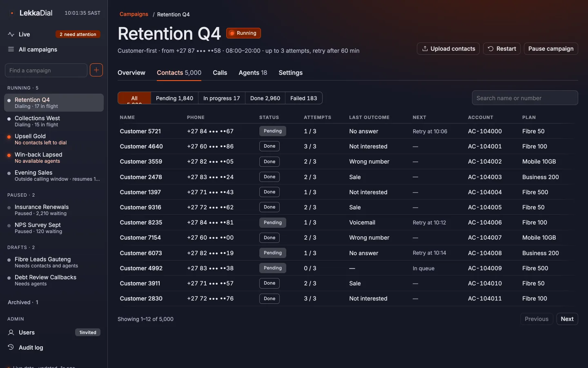
Task: Open the NPS Survey Sept campaign
Action: click(54, 228)
